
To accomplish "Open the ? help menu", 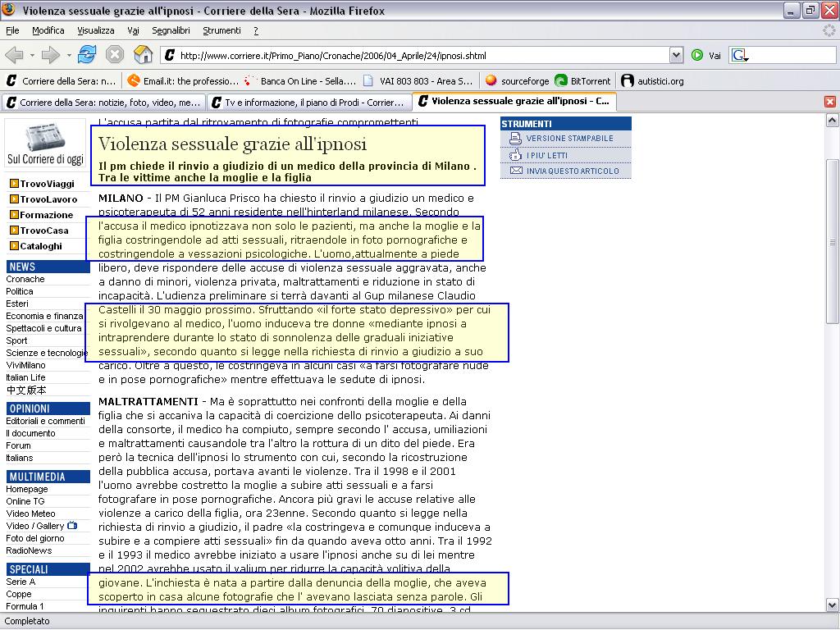I will coord(256,30).
